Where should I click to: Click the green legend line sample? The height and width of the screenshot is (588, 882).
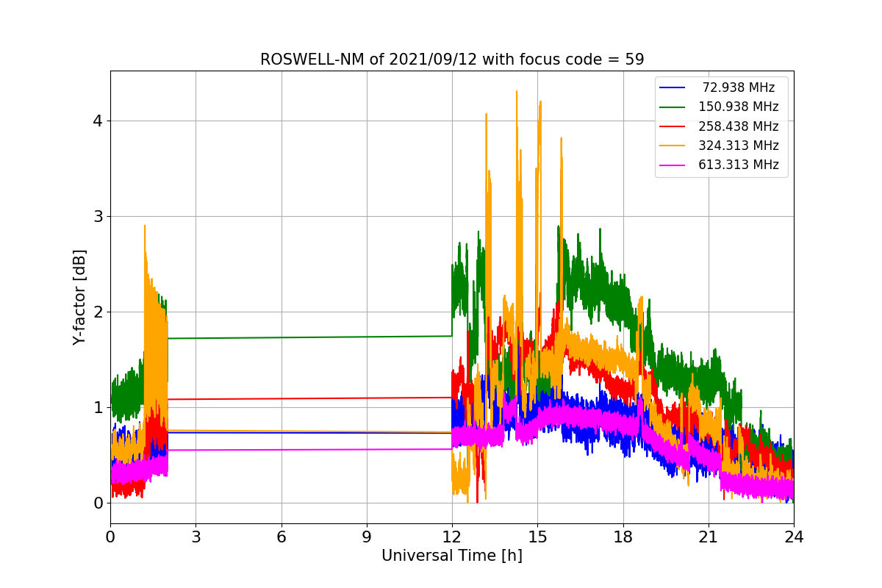click(673, 107)
